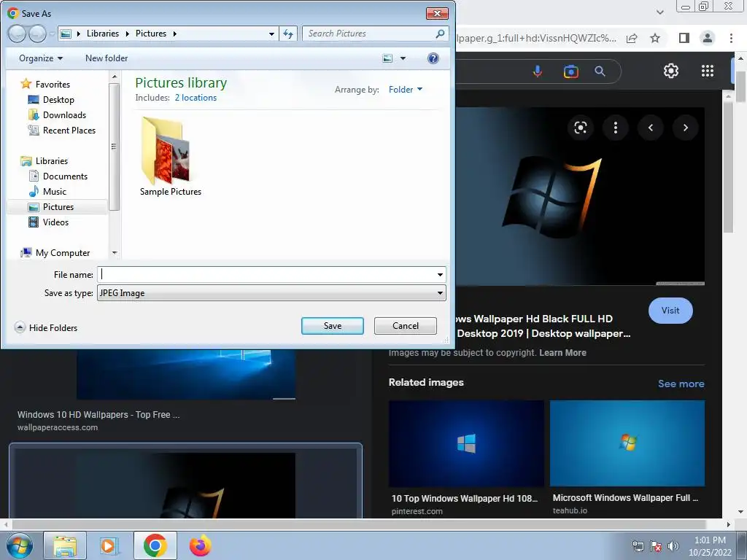Bookmark this page with the star icon
The height and width of the screenshot is (560, 747).
click(655, 38)
